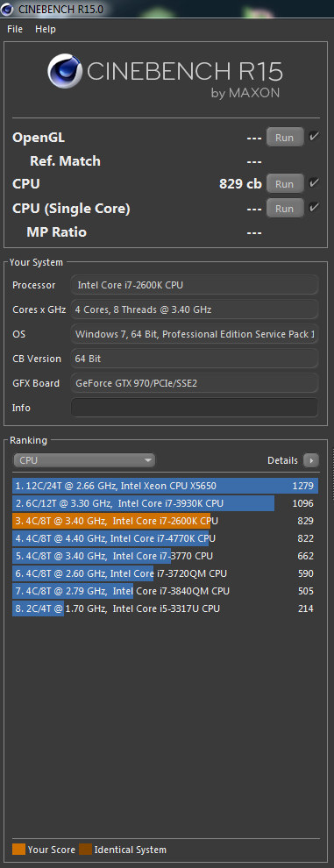Viewport: 334px width, 868px height.
Task: Run the OpenGL benchmark
Action: 284,138
